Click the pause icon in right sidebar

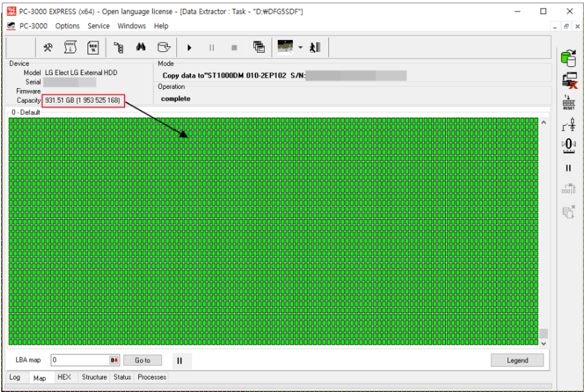[x=568, y=168]
